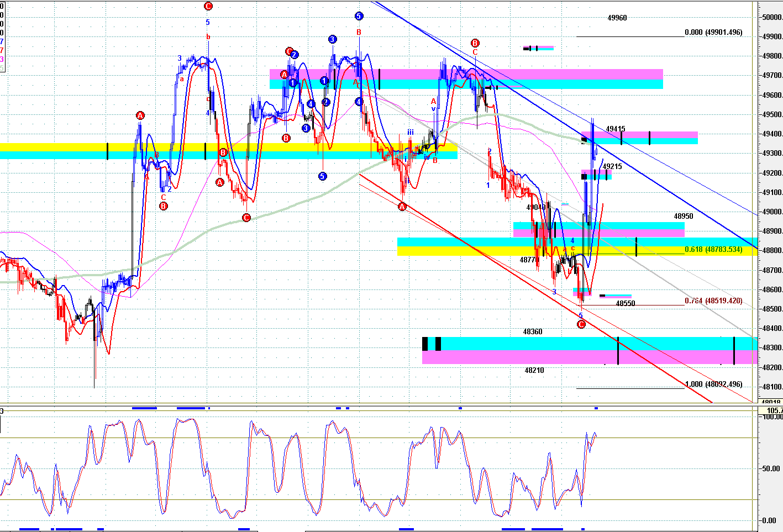Click the 49000 tick on the price axis

[x=771, y=212]
